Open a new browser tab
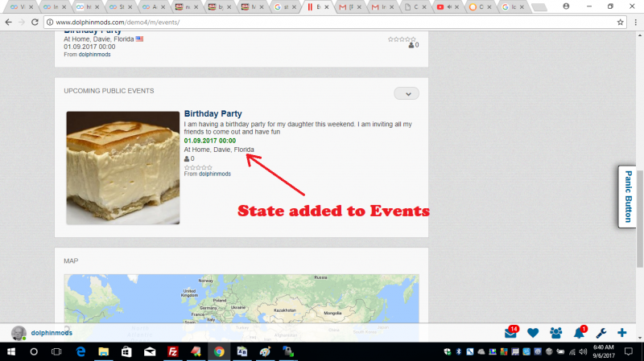644x361 pixels. (539, 7)
